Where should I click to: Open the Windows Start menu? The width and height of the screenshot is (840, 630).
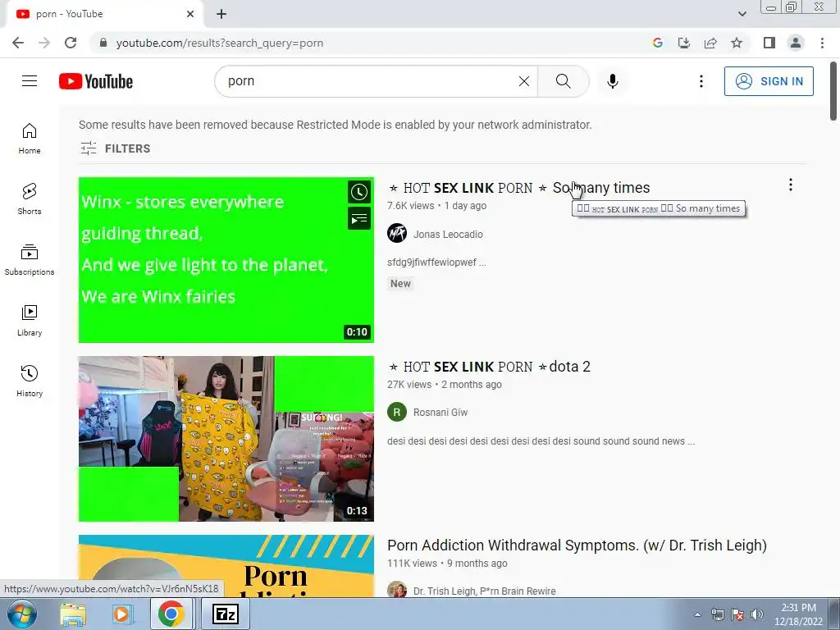[x=22, y=614]
